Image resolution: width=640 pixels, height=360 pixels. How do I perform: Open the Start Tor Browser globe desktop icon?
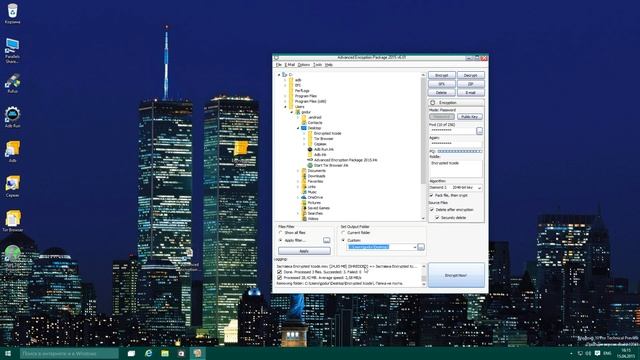(x=13, y=254)
